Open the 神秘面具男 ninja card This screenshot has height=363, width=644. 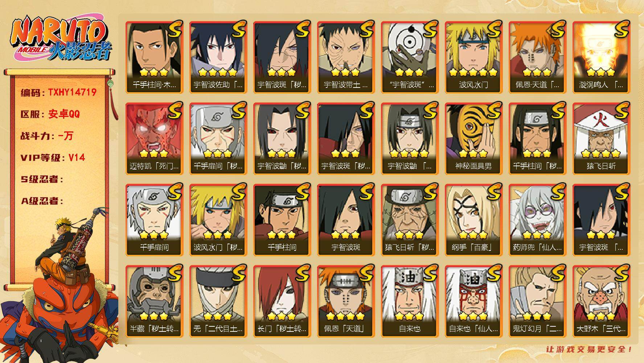click(x=473, y=139)
